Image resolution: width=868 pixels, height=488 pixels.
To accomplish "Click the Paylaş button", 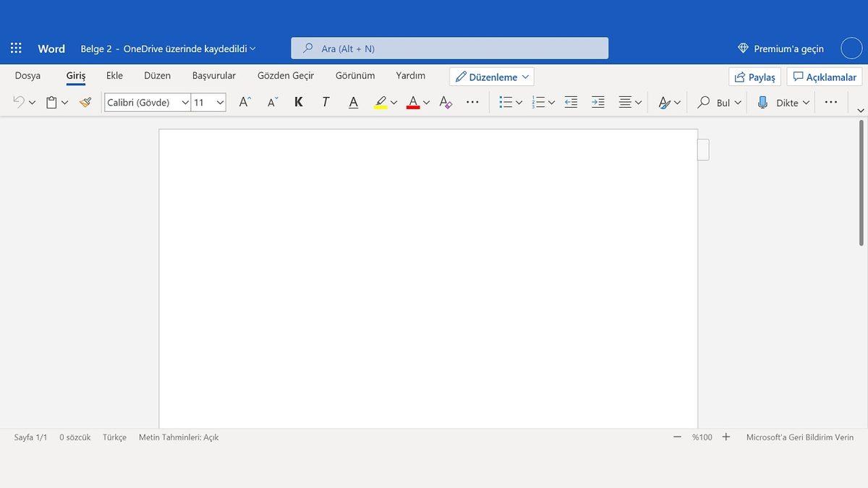I will click(754, 77).
